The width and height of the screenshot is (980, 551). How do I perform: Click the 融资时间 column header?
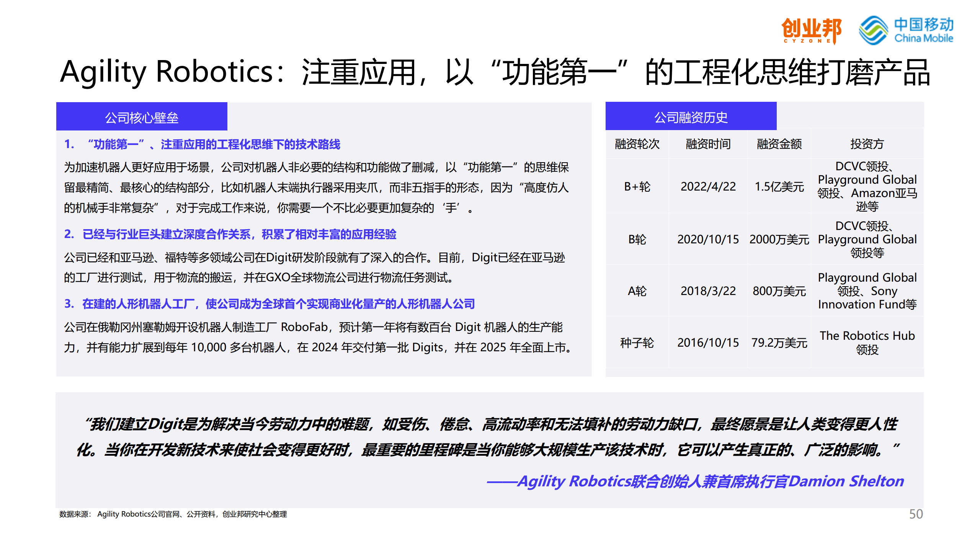tap(708, 144)
